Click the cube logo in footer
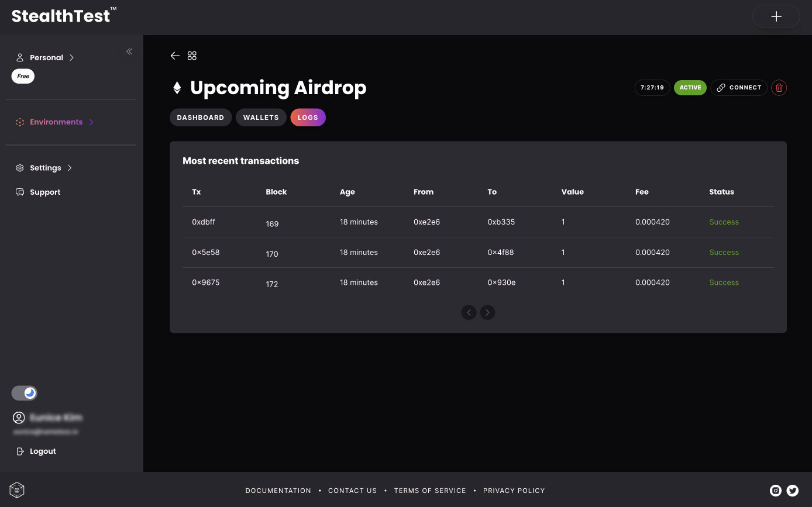Viewport: 812px width, 507px height. pos(17,490)
